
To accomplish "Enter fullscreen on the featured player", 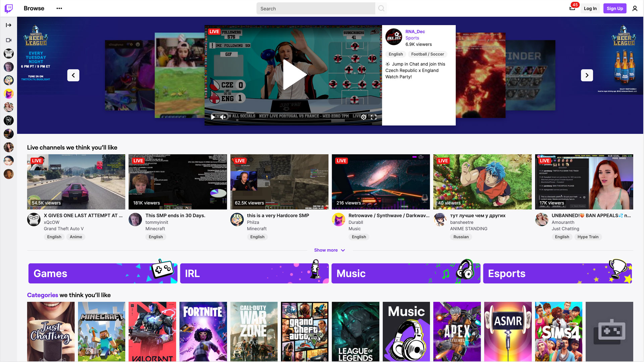I will coord(374,117).
